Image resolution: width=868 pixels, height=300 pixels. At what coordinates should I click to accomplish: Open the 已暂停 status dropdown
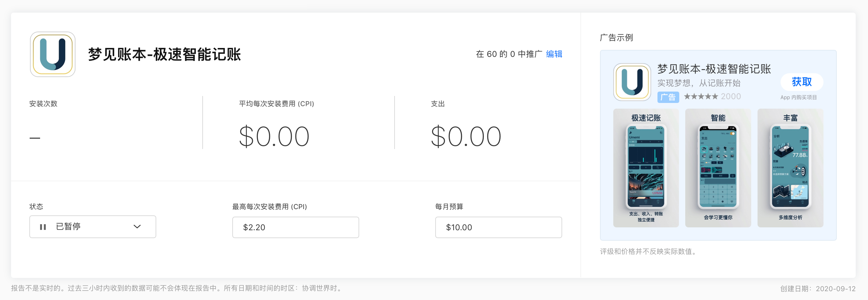93,227
